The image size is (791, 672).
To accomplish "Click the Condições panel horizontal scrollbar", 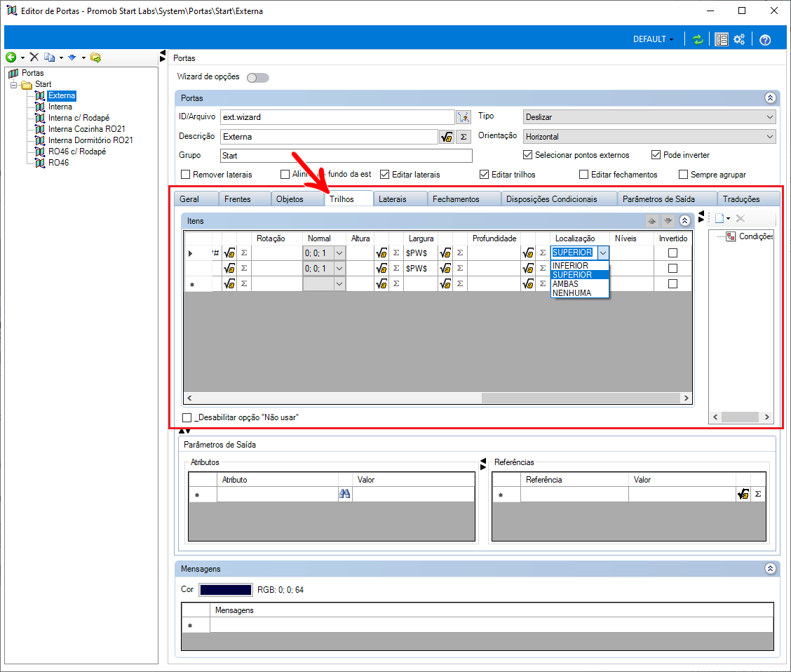I will 741,417.
